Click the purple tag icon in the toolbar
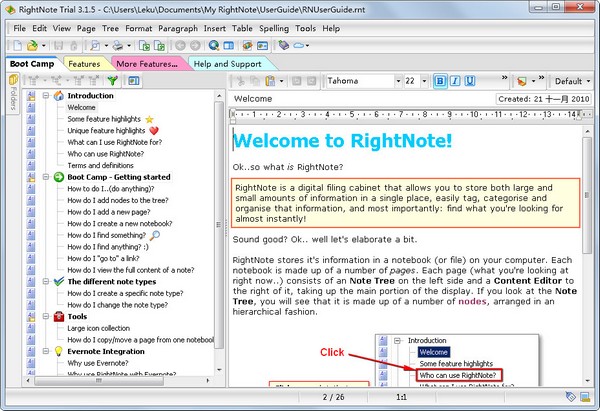This screenshot has height=411, width=600. [284, 45]
